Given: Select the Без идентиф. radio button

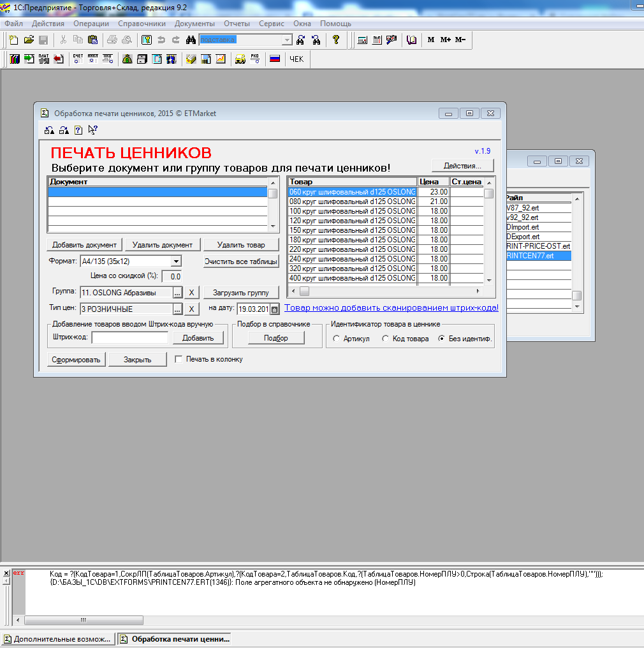Looking at the screenshot, I should [x=442, y=339].
